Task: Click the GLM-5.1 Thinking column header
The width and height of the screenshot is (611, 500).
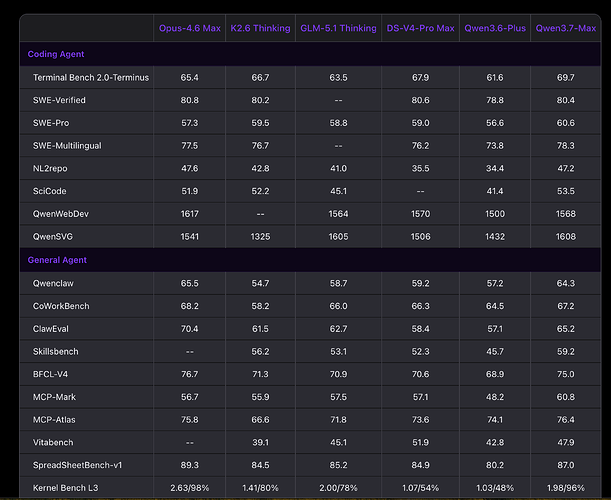Action: [x=338, y=28]
